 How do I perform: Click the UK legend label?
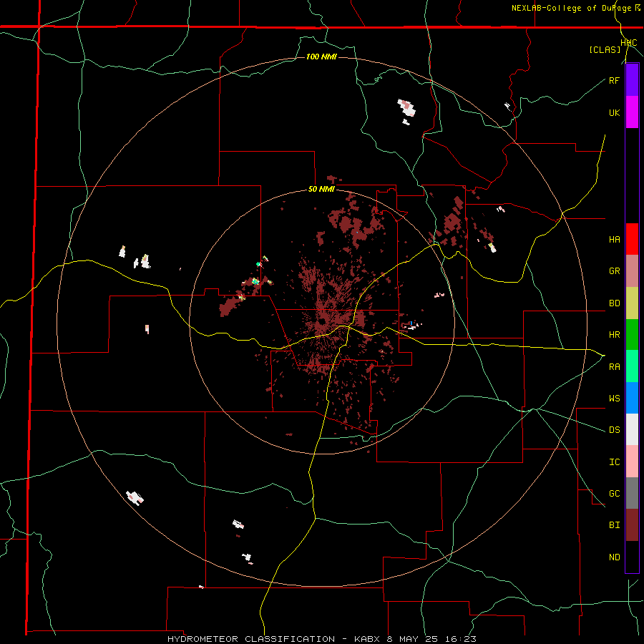pyautogui.click(x=614, y=112)
